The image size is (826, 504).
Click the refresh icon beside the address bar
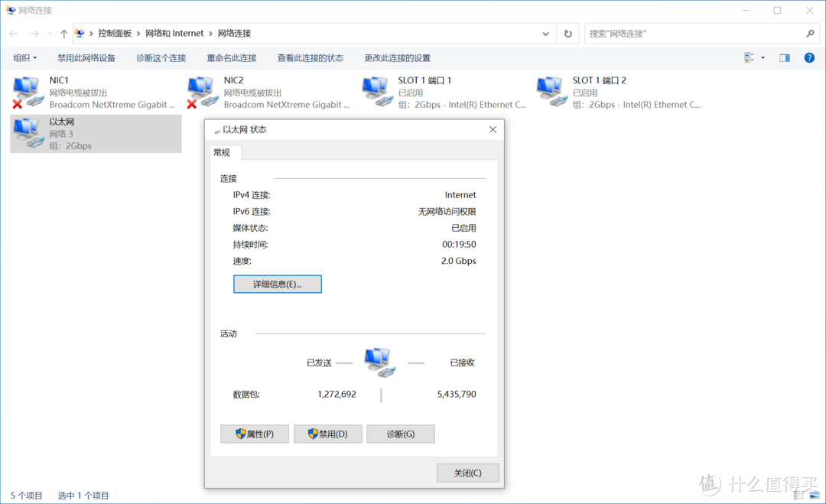tap(567, 33)
